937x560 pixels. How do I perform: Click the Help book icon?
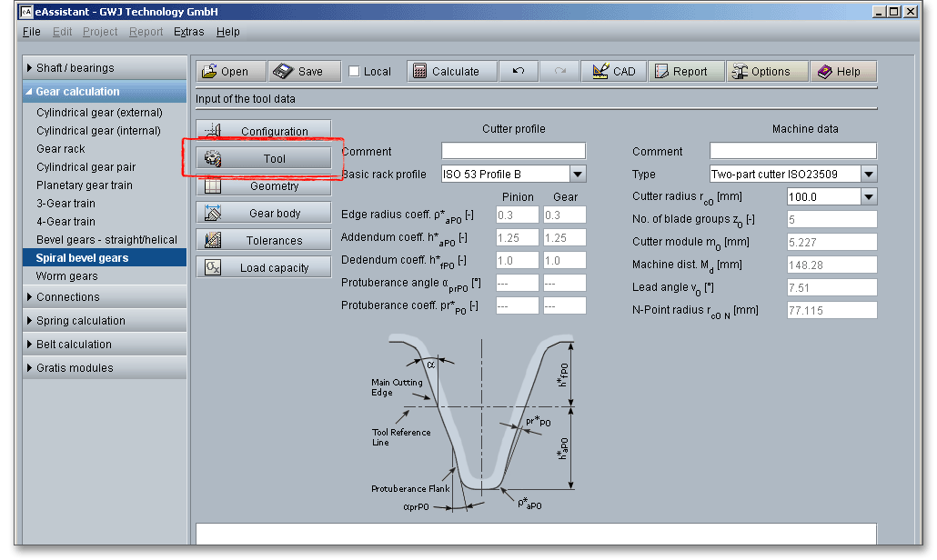pyautogui.click(x=824, y=72)
